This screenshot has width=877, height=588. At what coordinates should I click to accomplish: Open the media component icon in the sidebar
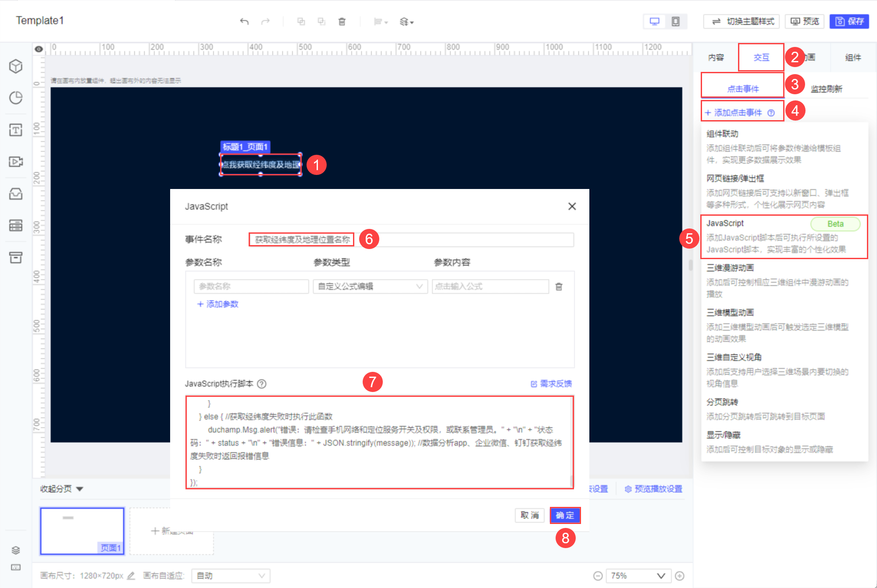(16, 162)
